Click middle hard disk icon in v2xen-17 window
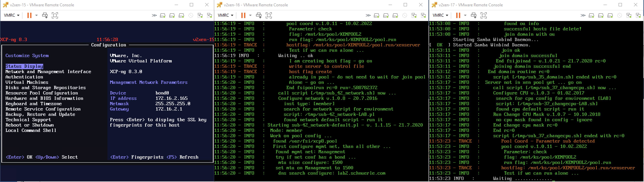Screen dimensions: 644x182 pos(601,16)
